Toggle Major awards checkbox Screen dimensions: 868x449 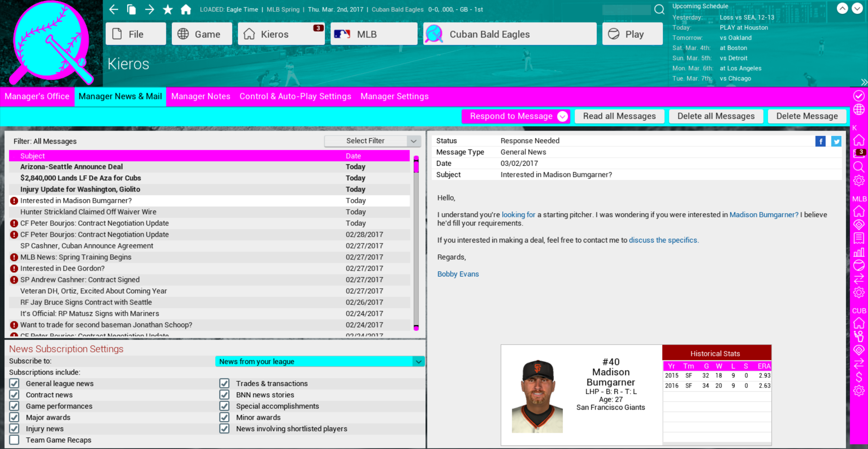coord(14,417)
